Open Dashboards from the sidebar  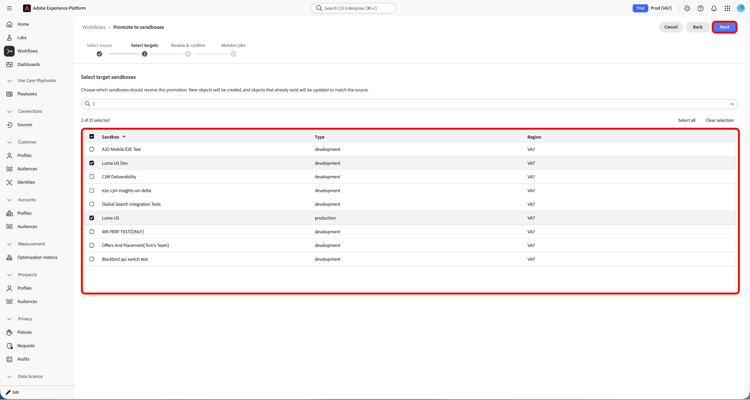click(x=28, y=65)
